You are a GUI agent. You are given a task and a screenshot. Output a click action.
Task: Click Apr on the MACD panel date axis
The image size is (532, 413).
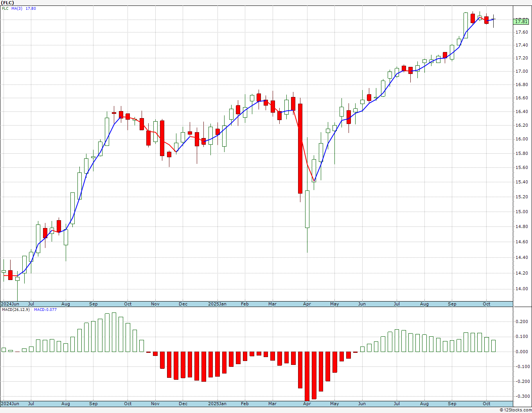coord(307,404)
